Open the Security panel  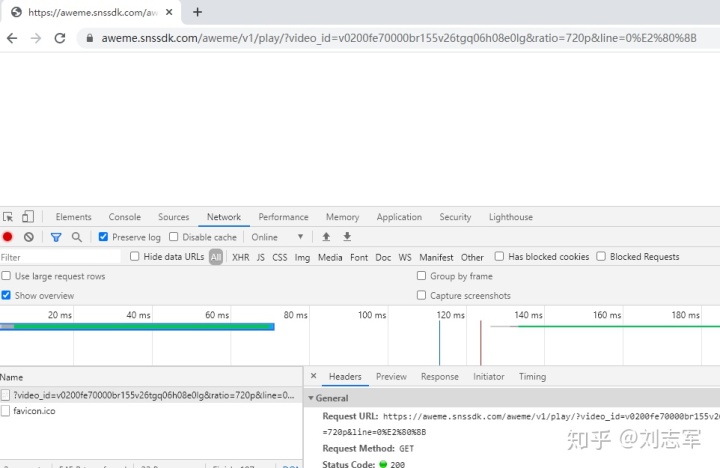click(455, 217)
